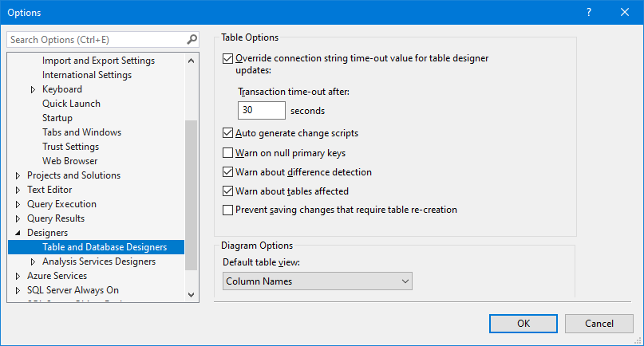Click the tree scrollbar down arrow
This screenshot has height=346, width=644.
tap(191, 294)
